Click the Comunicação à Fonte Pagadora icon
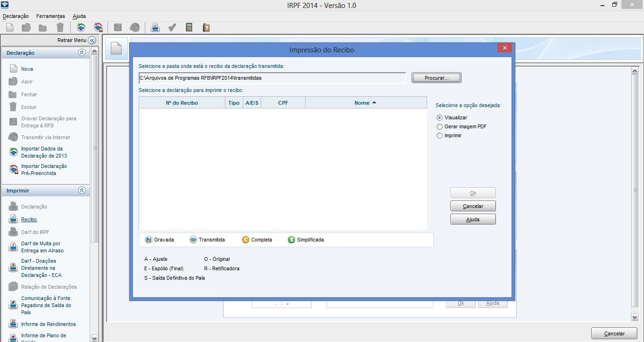This screenshot has width=644, height=342. tap(13, 305)
